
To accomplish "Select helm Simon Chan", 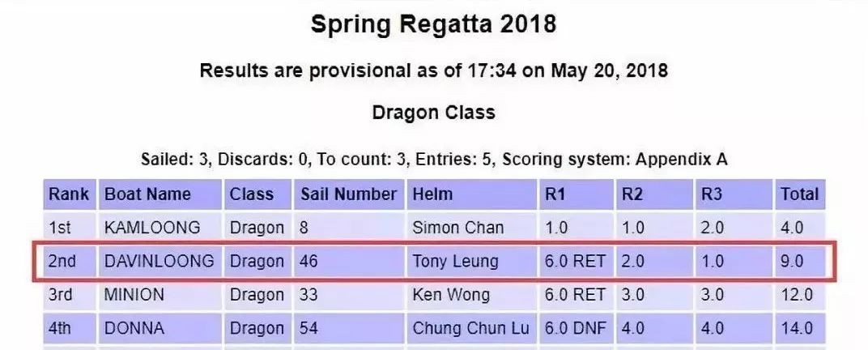I will (458, 228).
